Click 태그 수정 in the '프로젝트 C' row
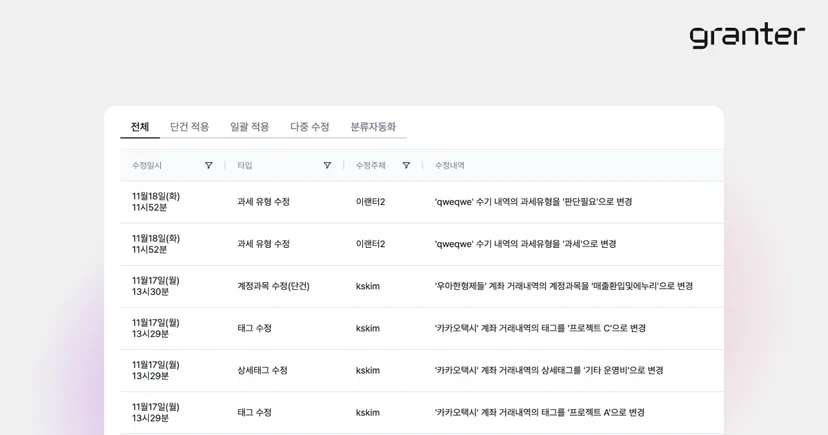Screen dimensions: 828x435 [255, 328]
